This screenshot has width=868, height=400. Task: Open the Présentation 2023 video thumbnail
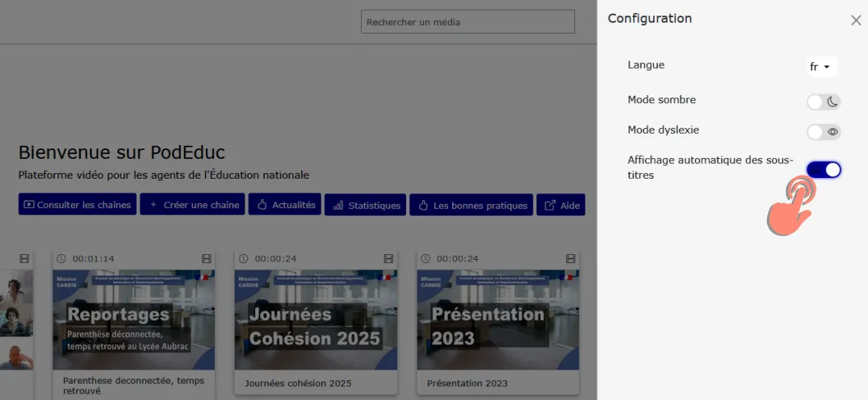(x=498, y=320)
